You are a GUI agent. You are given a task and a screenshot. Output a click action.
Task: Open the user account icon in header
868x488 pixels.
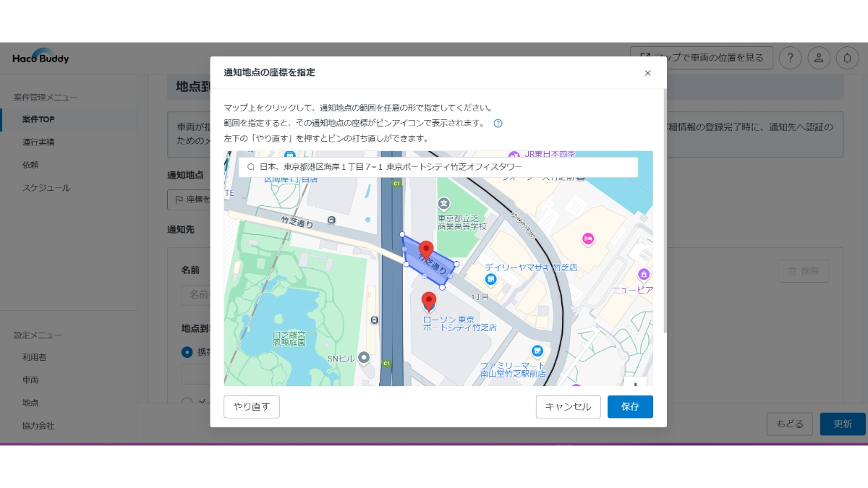click(819, 58)
